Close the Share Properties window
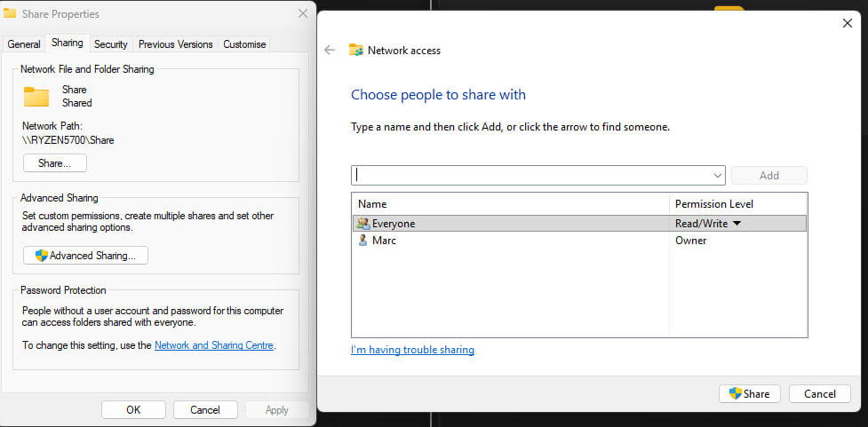 click(x=303, y=14)
